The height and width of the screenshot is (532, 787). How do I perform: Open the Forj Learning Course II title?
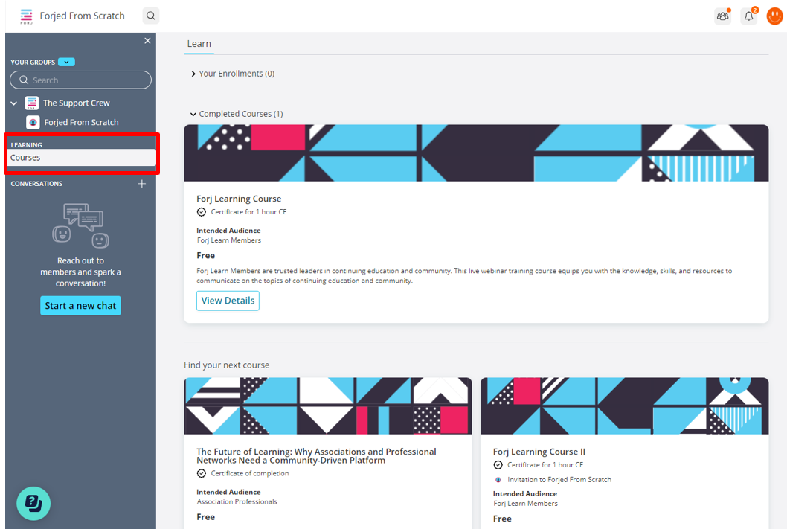(539, 452)
